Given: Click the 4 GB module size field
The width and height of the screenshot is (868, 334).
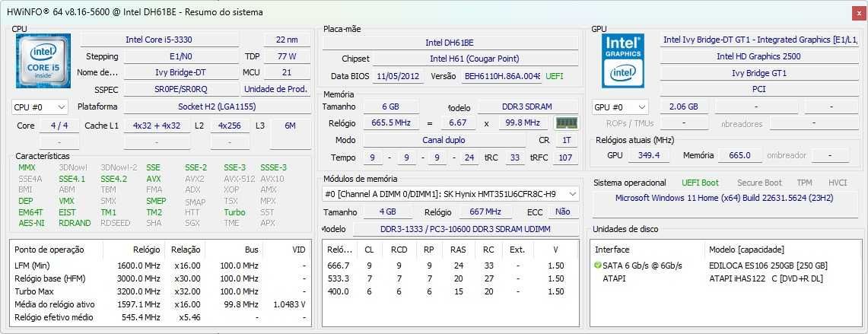Looking at the screenshot, I should (387, 212).
